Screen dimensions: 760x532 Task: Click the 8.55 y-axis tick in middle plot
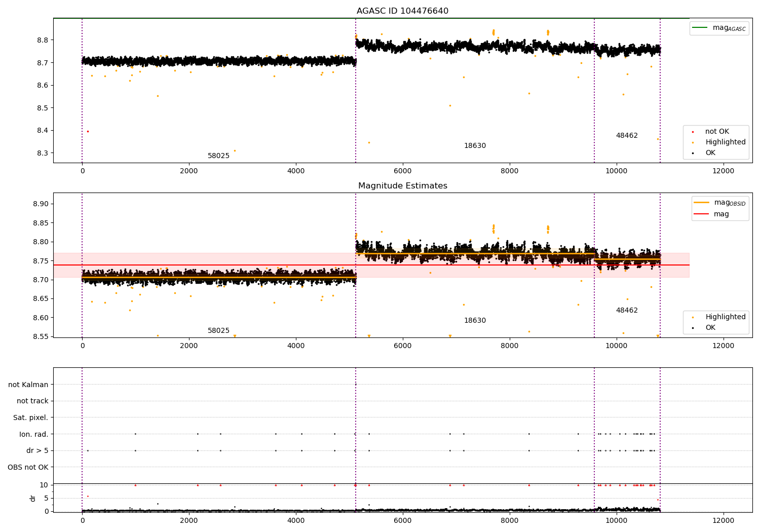(41, 336)
